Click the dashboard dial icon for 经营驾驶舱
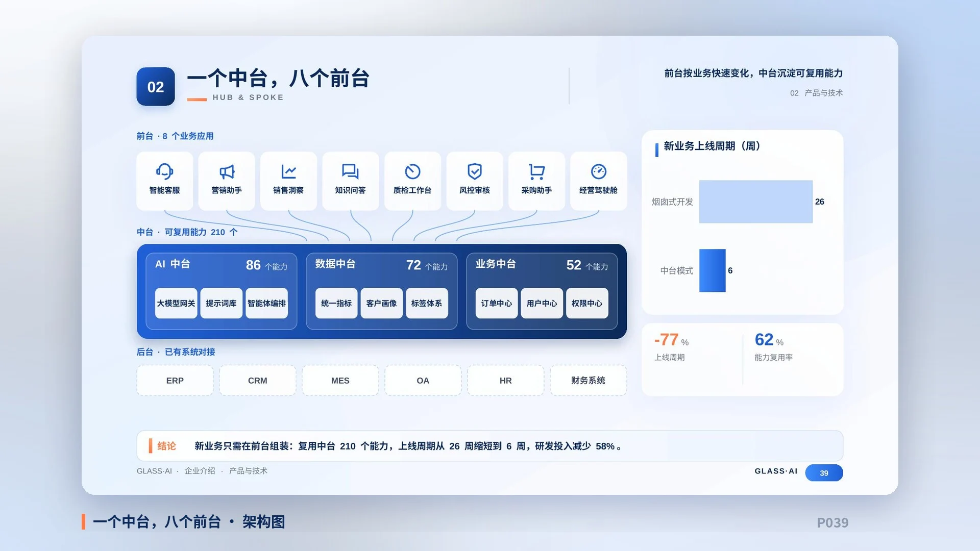Screen dimensions: 980x551 [599, 171]
